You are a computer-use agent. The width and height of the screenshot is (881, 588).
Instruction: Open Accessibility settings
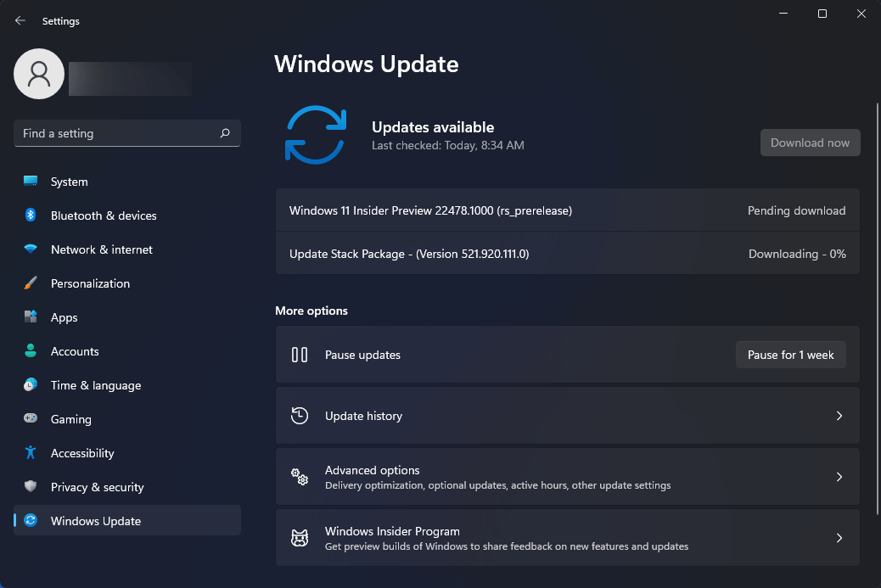pyautogui.click(x=127, y=453)
